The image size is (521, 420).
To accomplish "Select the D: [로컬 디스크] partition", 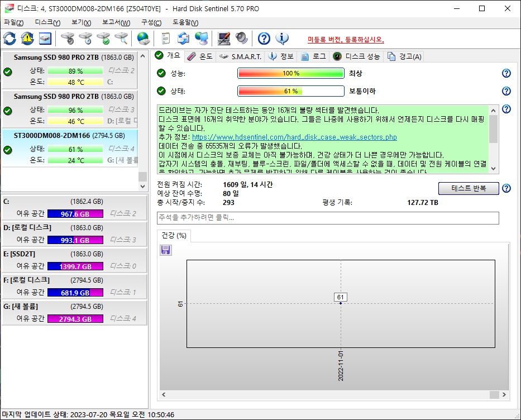I will [74, 233].
